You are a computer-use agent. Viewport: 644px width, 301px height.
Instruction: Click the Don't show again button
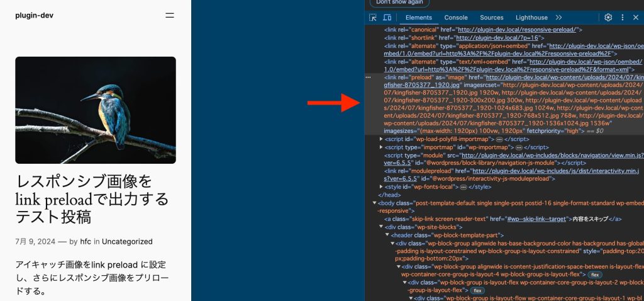tap(399, 3)
